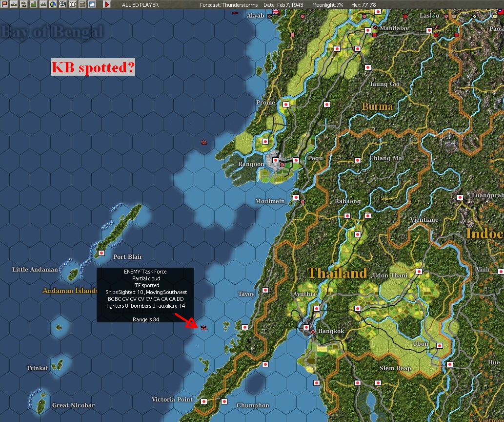504x422 pixels.
Task: Click the Forecast: Thunderstorms status text
Action: 228,5
